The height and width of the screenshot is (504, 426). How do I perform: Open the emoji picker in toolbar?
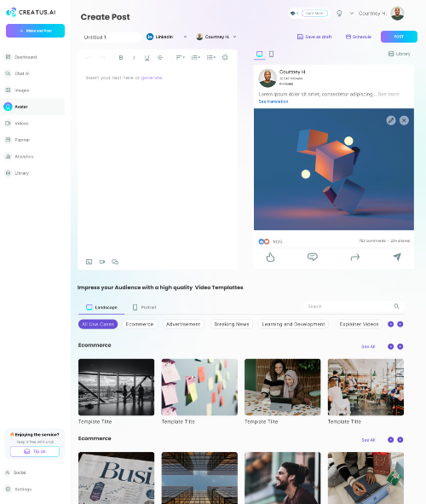[x=225, y=57]
